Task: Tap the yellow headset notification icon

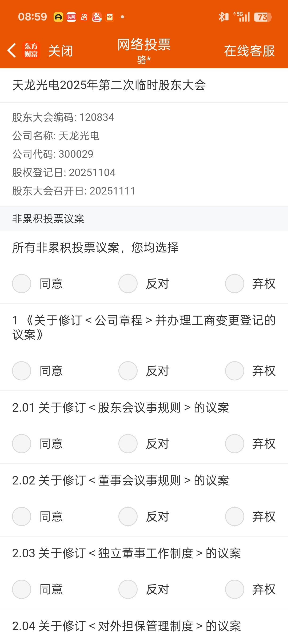Action: (58, 17)
